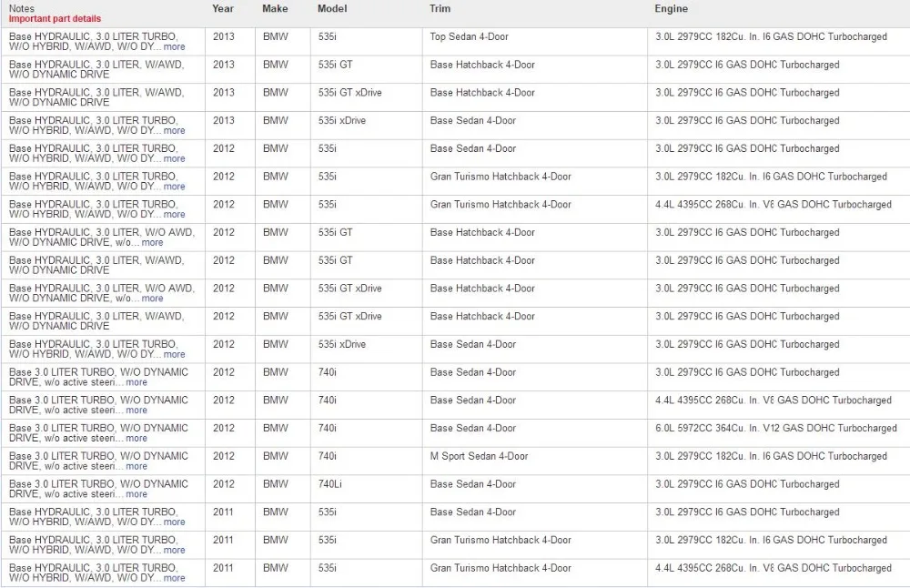The image size is (910, 588).
Task: Click 182Cu. In. engine cell for 2013 535i
Action: 779,42
